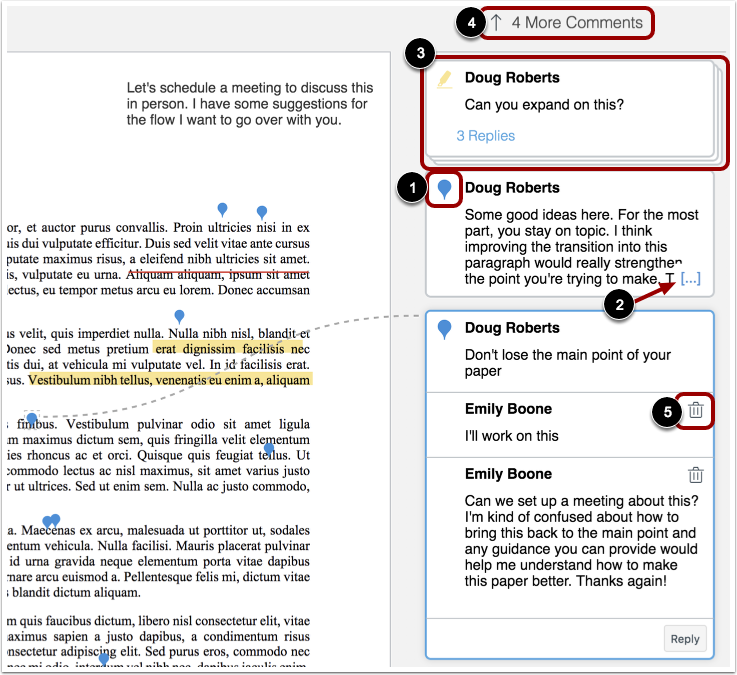Delete Emily Boone's 'I'll work on this' reply
The image size is (737, 675).
[696, 410]
